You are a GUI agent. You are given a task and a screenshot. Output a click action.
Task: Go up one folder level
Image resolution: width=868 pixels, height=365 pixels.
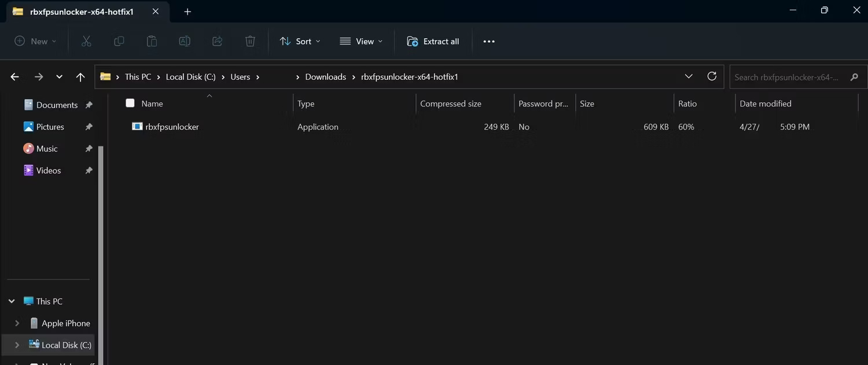tap(80, 76)
